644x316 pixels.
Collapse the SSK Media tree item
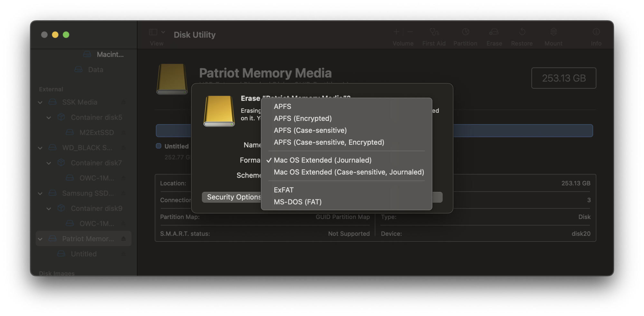tap(40, 103)
